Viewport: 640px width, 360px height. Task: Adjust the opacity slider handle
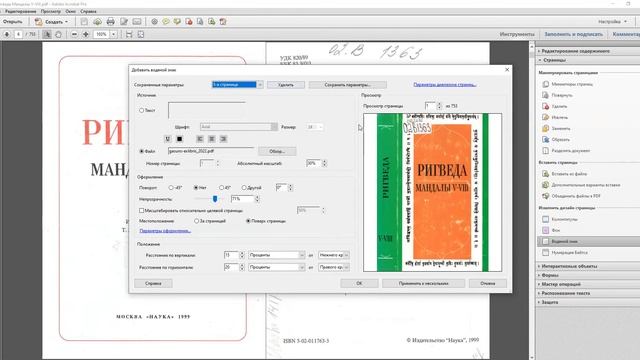pyautogui.click(x=215, y=199)
